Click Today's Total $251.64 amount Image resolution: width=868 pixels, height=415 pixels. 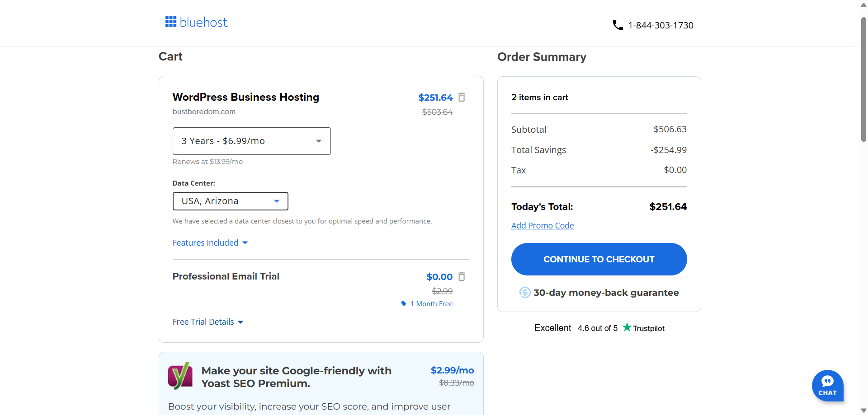coord(668,206)
